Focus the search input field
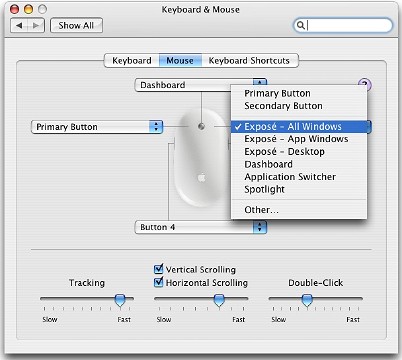 [x=343, y=25]
